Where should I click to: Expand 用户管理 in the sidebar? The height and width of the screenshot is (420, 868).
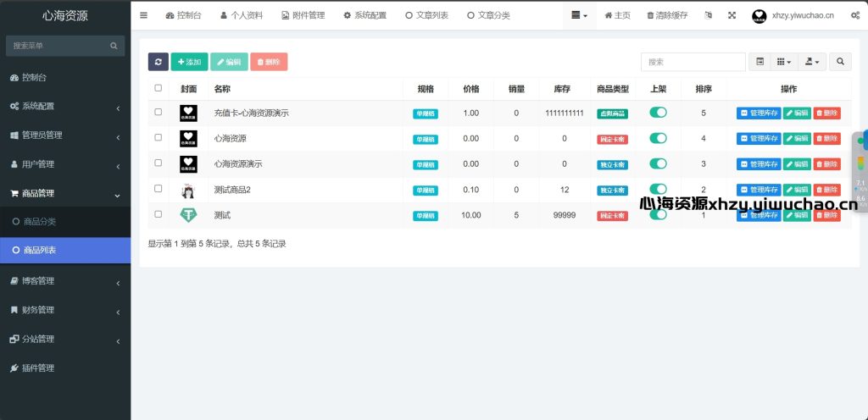[x=65, y=164]
